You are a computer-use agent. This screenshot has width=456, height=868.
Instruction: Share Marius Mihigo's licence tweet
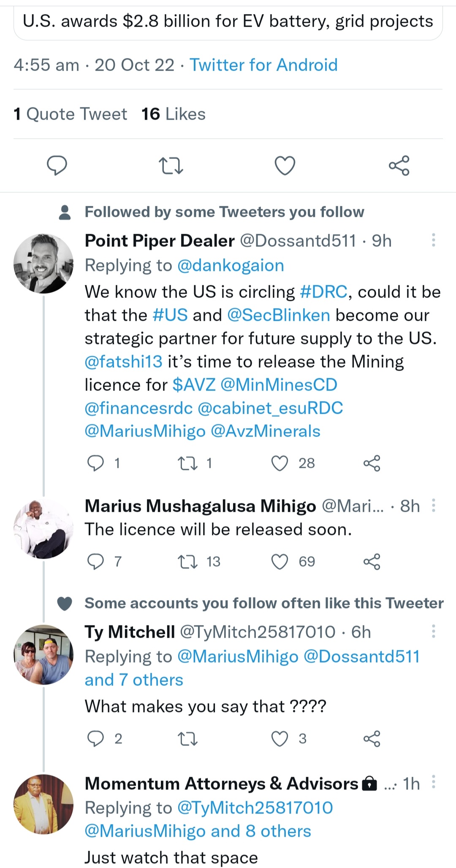coord(372,562)
